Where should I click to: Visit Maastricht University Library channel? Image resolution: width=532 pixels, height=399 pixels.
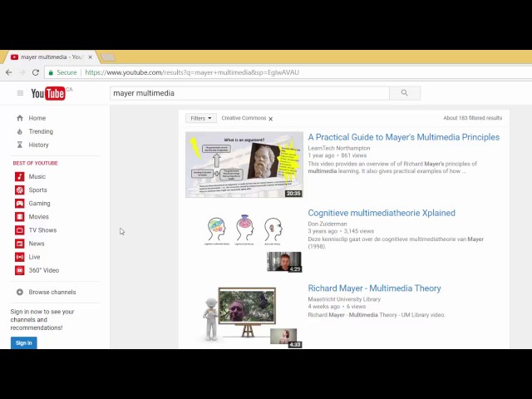click(344, 299)
